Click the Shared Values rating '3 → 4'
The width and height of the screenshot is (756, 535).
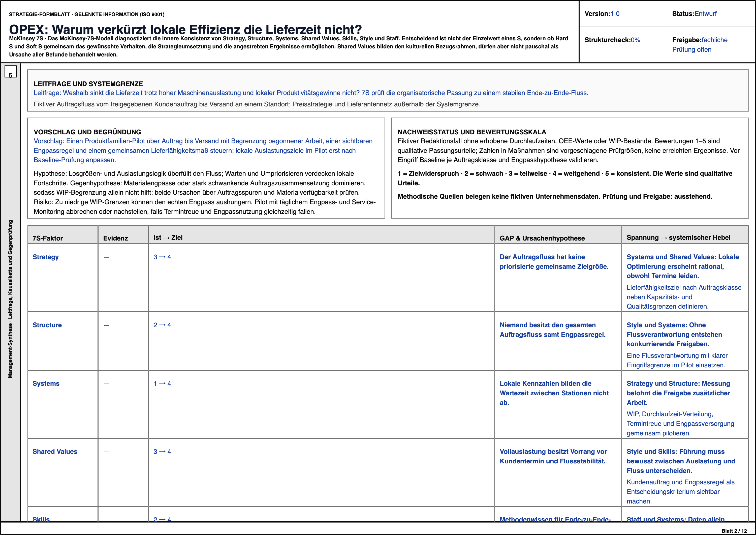pos(162,452)
